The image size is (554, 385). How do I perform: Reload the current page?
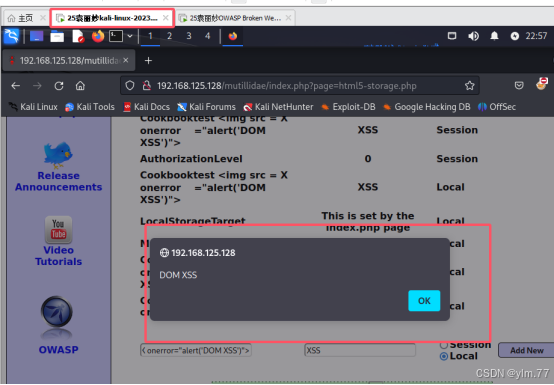(59, 86)
